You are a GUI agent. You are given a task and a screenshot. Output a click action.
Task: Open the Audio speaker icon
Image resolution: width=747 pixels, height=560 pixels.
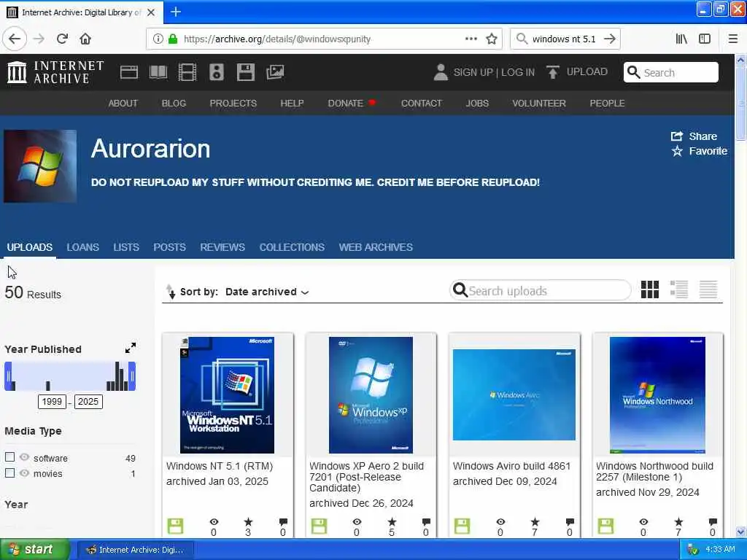[216, 72]
